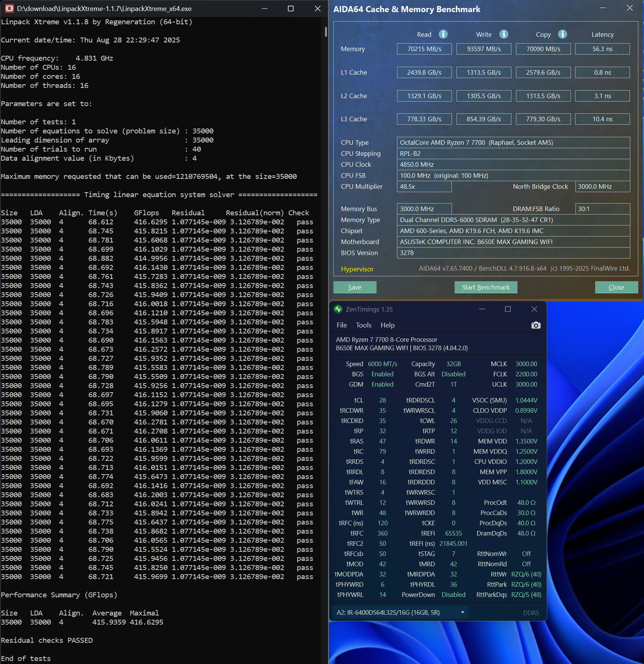This screenshot has height=664, width=644.
Task: Click the Write info icon in AIDA64
Action: click(503, 34)
